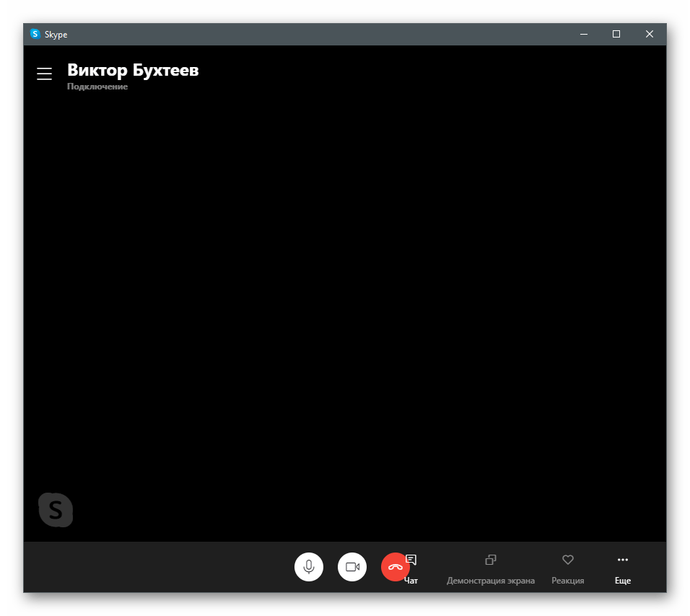
Task: Click the contact name Виктор Бухтеев
Action: click(x=133, y=70)
